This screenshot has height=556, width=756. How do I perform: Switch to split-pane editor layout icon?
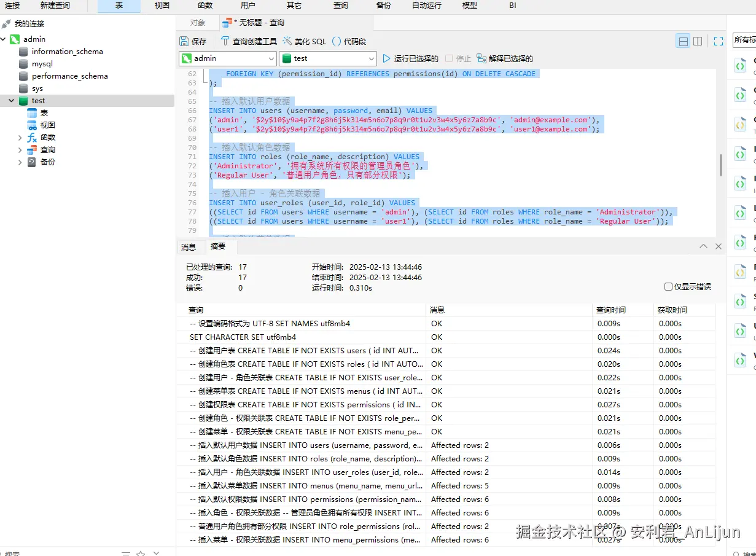698,41
